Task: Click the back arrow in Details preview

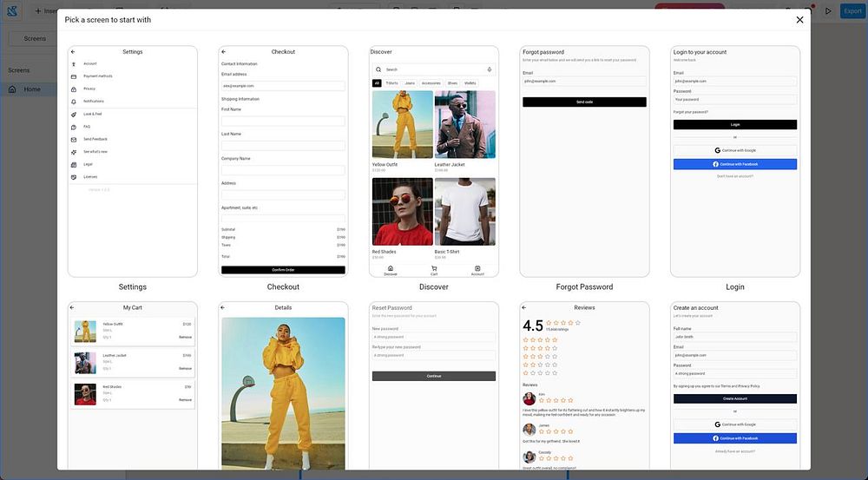Action: tap(223, 307)
